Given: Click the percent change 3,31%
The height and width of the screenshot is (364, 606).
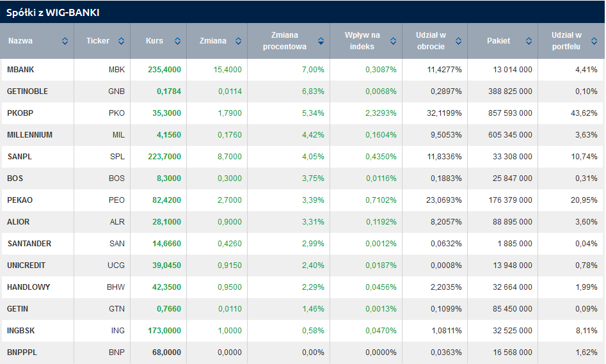Looking at the screenshot, I should click(x=313, y=222).
